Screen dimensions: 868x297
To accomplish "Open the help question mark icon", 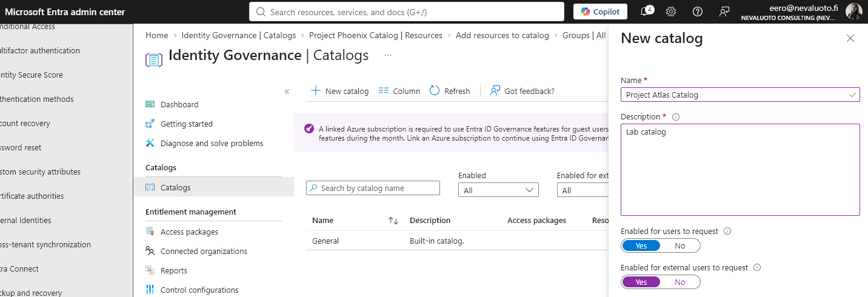I will [698, 12].
